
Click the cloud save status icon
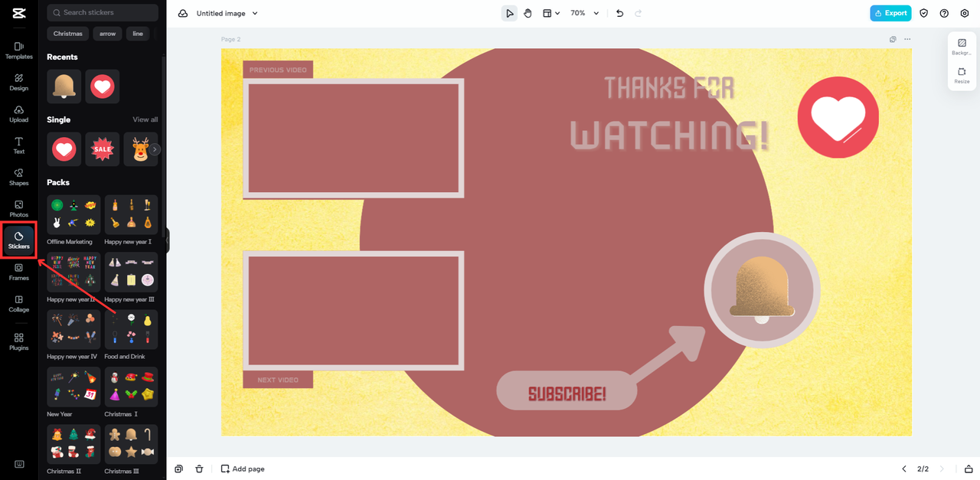coord(182,13)
